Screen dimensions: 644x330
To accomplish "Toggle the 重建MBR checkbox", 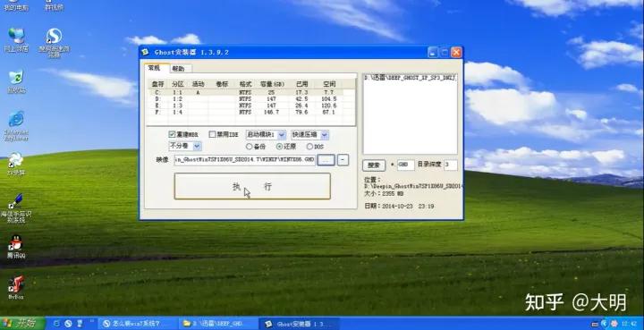I will [172, 134].
